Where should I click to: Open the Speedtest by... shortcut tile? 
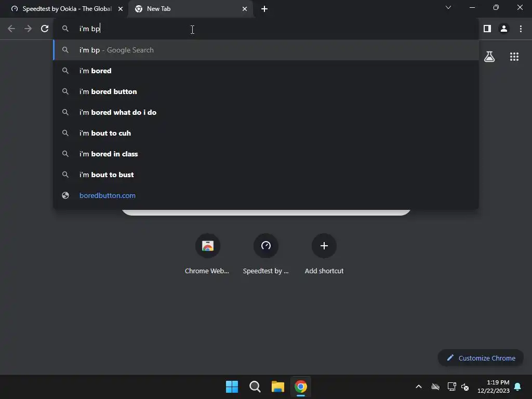pyautogui.click(x=265, y=254)
